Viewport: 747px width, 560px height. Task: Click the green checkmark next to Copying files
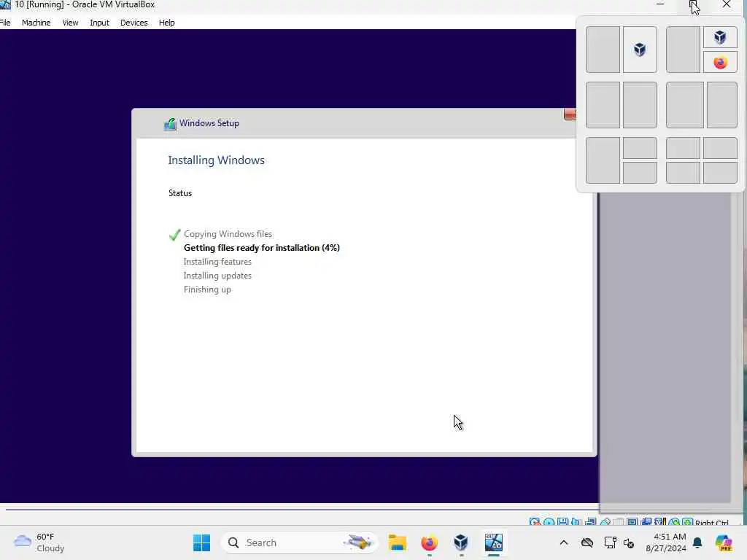tap(175, 234)
